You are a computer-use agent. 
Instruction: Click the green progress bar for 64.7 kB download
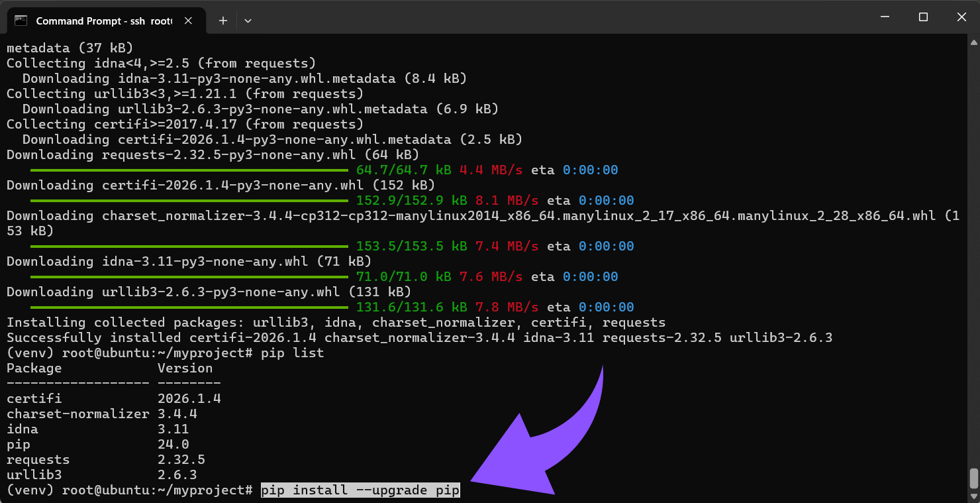189,170
